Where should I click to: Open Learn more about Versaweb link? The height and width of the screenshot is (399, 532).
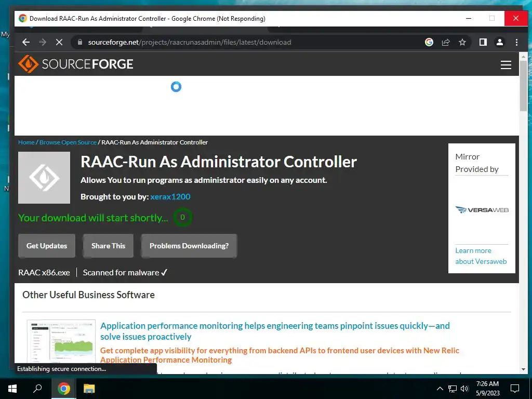[x=481, y=256]
